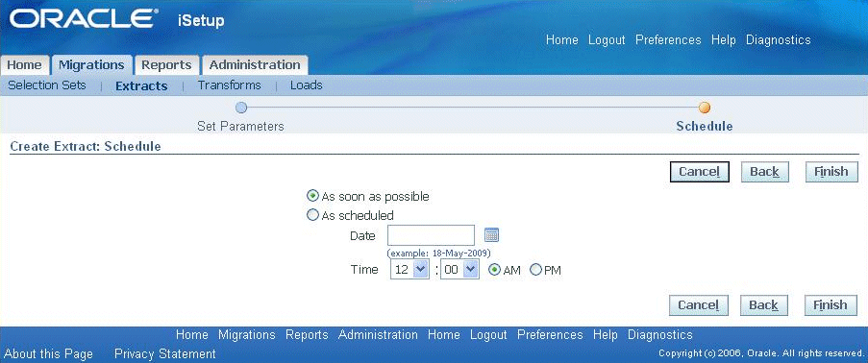Image resolution: width=868 pixels, height=363 pixels.
Task: Click the top Back button
Action: (x=764, y=172)
